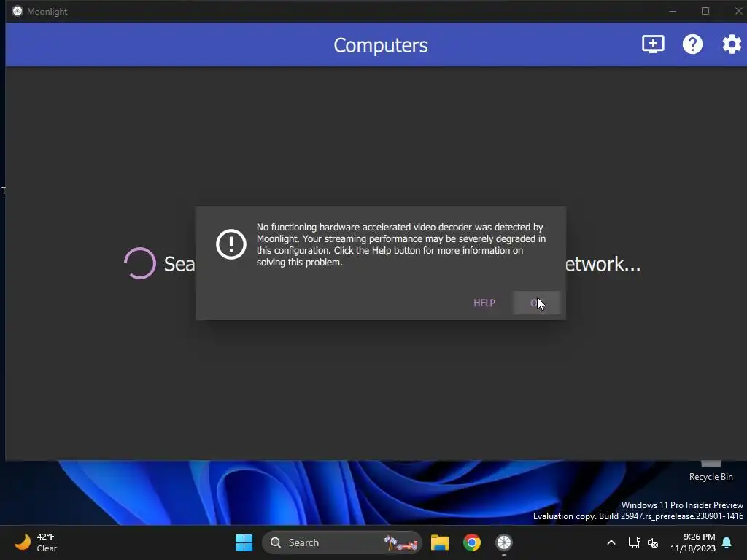747x560 pixels.
Task: Select the Moonlight icon in the taskbar
Action: point(503,542)
